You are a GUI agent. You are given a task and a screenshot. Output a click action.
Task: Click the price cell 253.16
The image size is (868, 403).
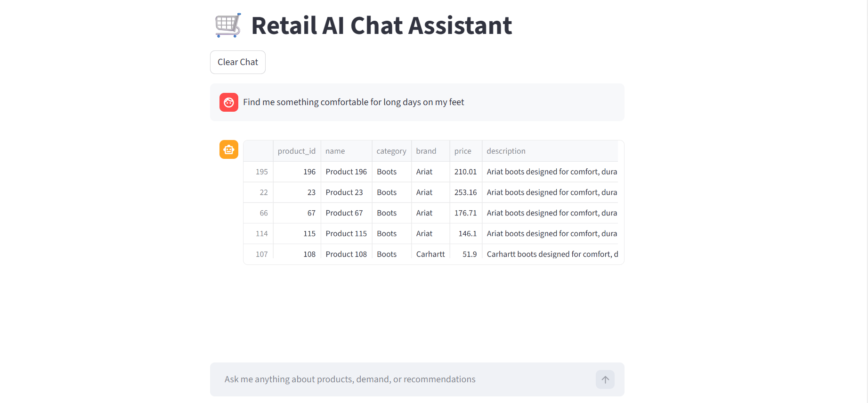click(x=466, y=192)
